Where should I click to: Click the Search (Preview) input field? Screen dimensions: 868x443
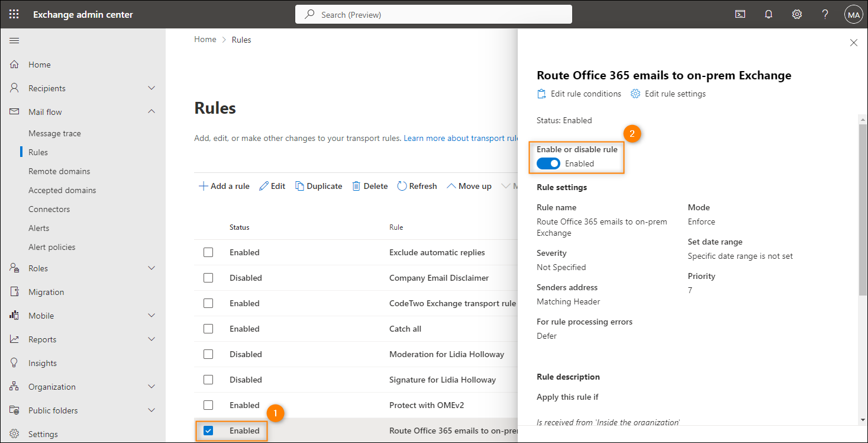click(434, 14)
